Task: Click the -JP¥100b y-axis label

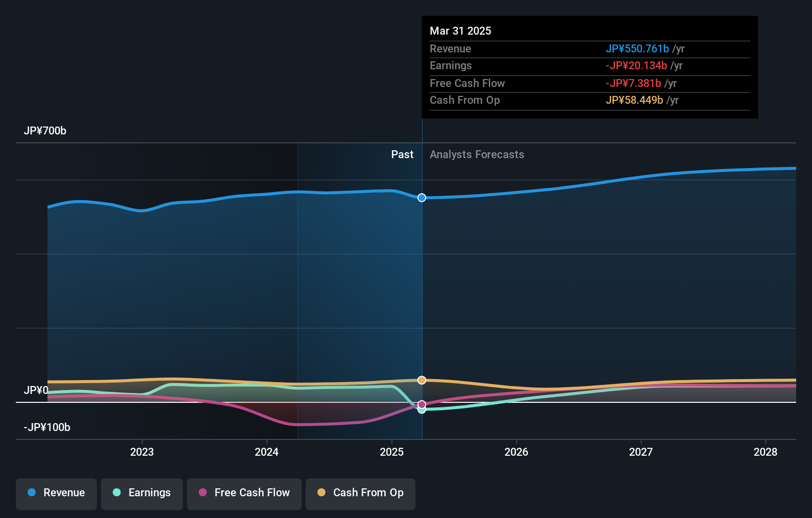Action: (47, 428)
